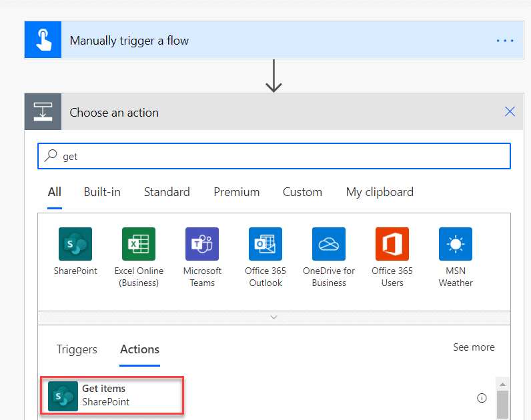Expand the connectors list chevron
The height and width of the screenshot is (420, 531).
(274, 317)
